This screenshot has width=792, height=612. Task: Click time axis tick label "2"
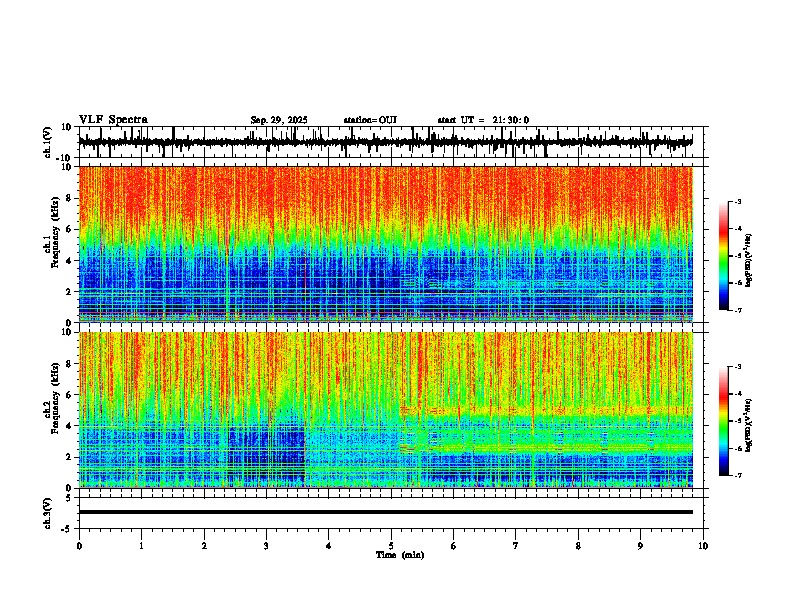pyautogui.click(x=204, y=546)
